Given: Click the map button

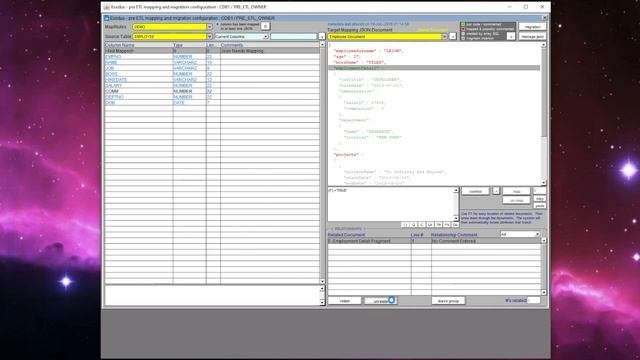Looking at the screenshot, I should tap(516, 191).
